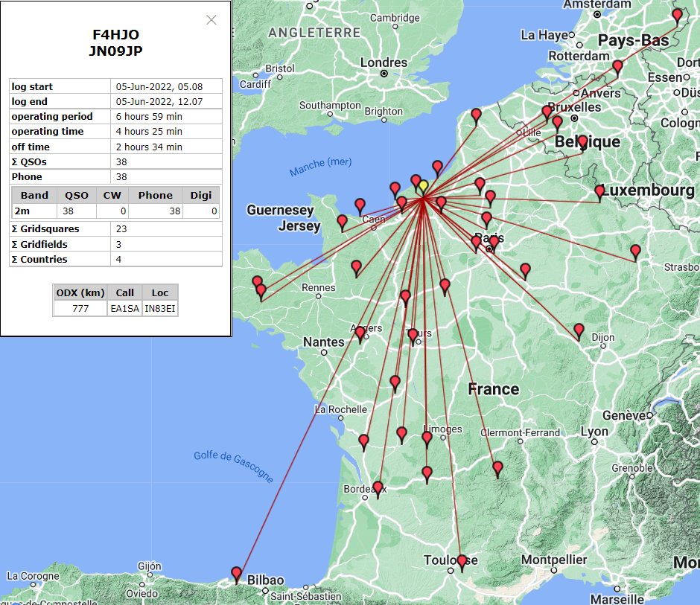This screenshot has width=700, height=605.
Task: Click the Londres city label on map
Action: click(384, 63)
